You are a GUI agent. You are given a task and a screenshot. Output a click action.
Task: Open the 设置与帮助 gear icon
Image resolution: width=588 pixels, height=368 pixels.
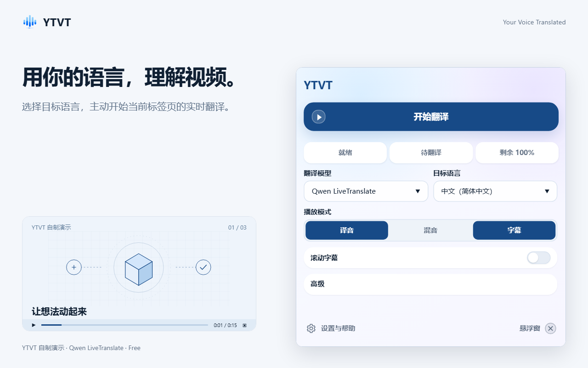(311, 328)
